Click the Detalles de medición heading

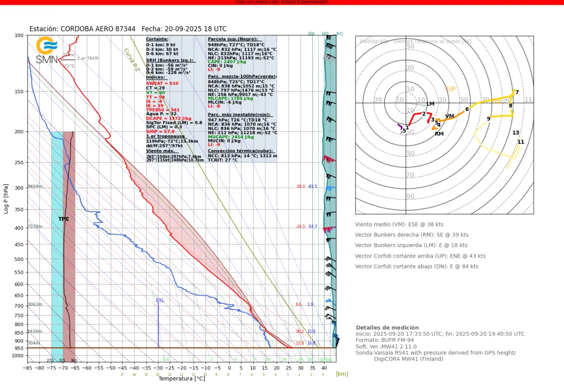click(x=387, y=328)
